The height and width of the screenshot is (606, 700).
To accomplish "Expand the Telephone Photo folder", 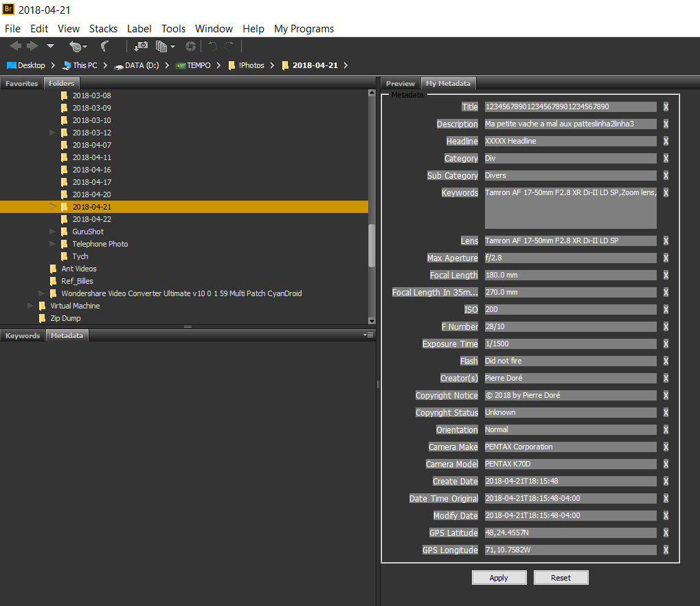I will [x=52, y=244].
